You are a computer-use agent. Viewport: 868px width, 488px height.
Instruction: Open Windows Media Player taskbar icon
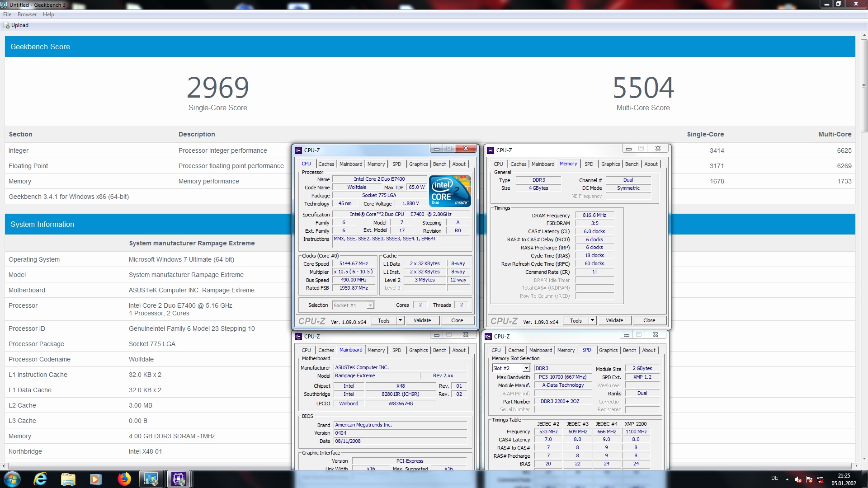pos(95,479)
